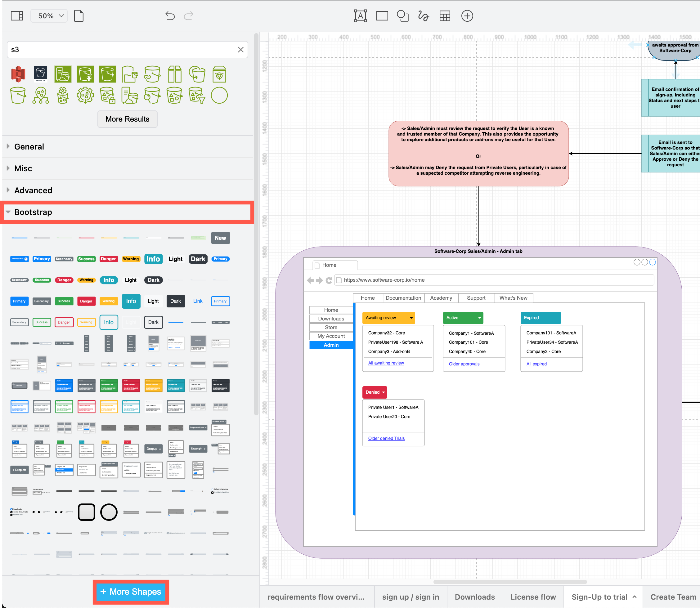
Task: Click the Undo arrow icon
Action: point(170,16)
